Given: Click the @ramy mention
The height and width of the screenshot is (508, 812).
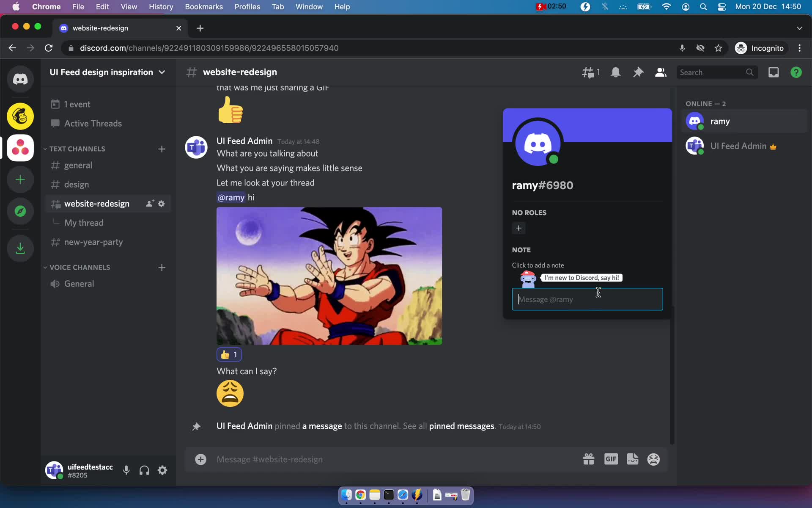Looking at the screenshot, I should [x=231, y=198].
